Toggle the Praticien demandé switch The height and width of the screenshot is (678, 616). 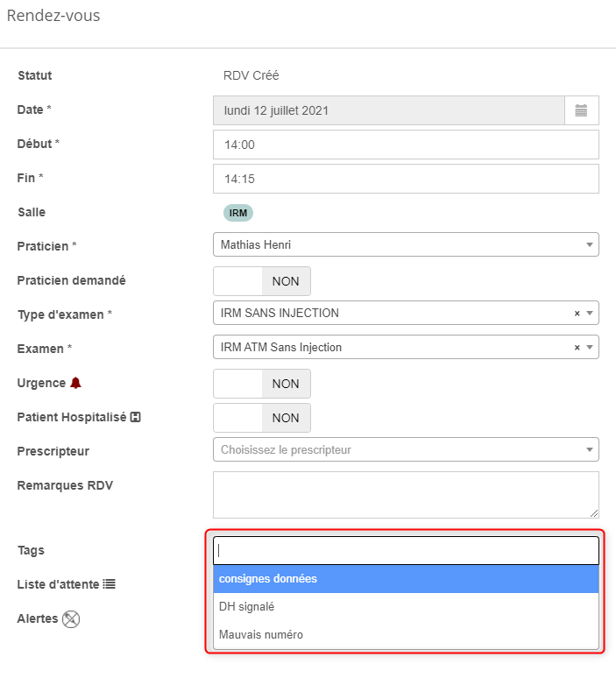[x=261, y=281]
